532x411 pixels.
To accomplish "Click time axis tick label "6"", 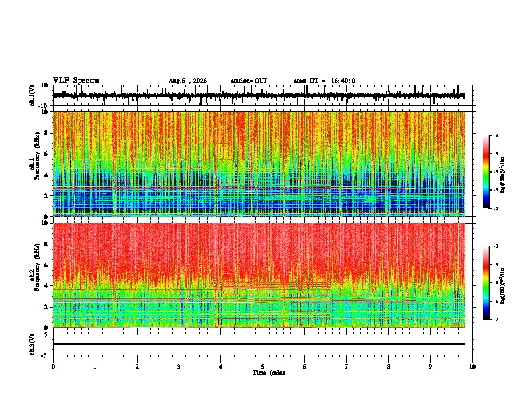I will point(305,367).
